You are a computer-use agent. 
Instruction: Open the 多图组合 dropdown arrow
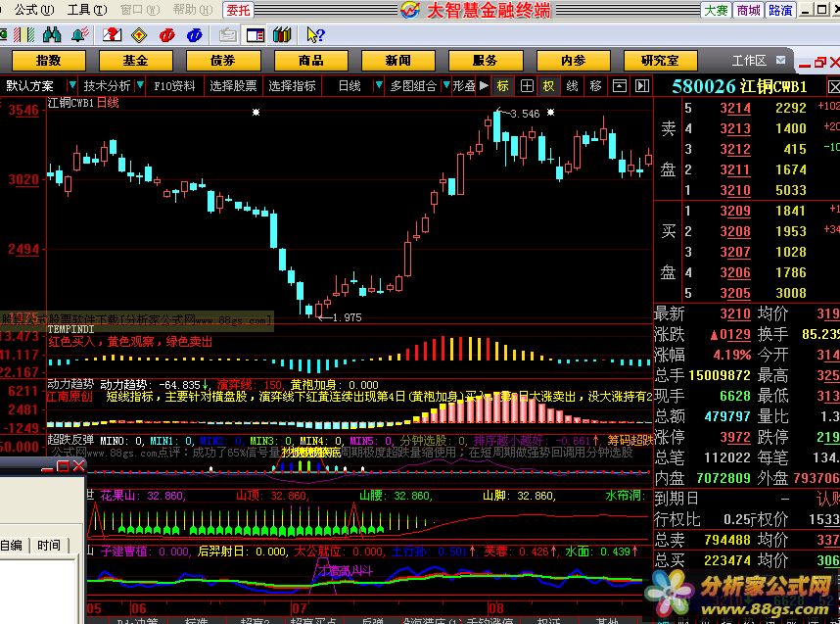(x=445, y=85)
